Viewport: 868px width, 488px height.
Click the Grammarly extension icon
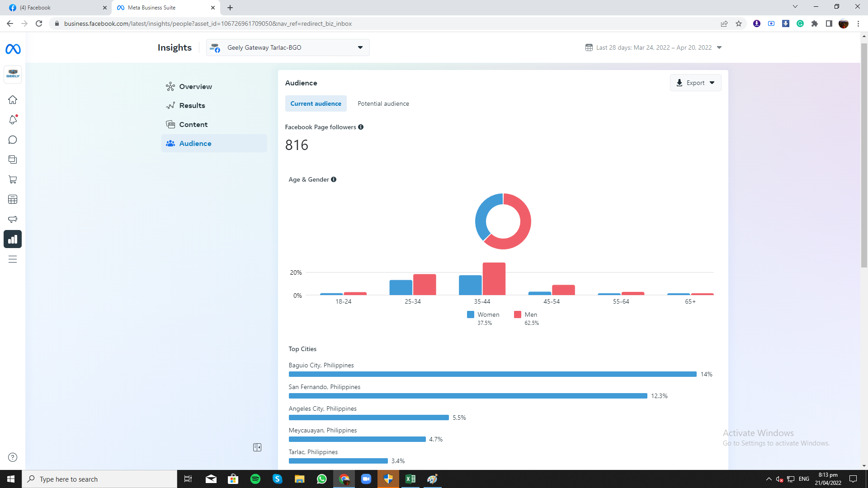800,23
